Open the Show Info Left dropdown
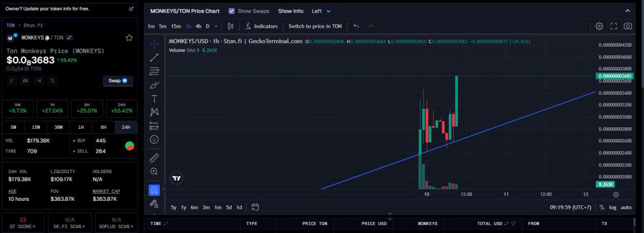The image size is (644, 233). click(x=321, y=11)
